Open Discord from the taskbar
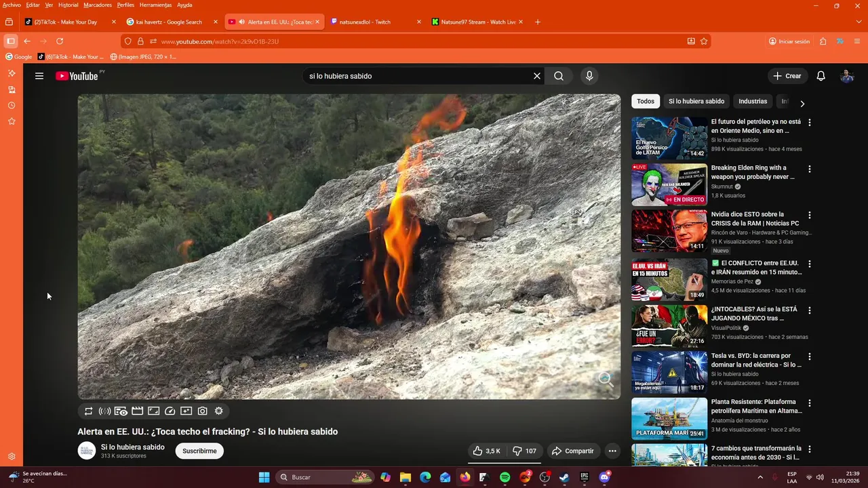The image size is (868, 488). tap(604, 477)
